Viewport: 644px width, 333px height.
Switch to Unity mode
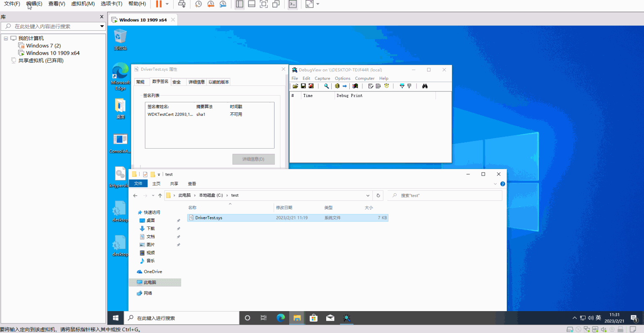276,4
